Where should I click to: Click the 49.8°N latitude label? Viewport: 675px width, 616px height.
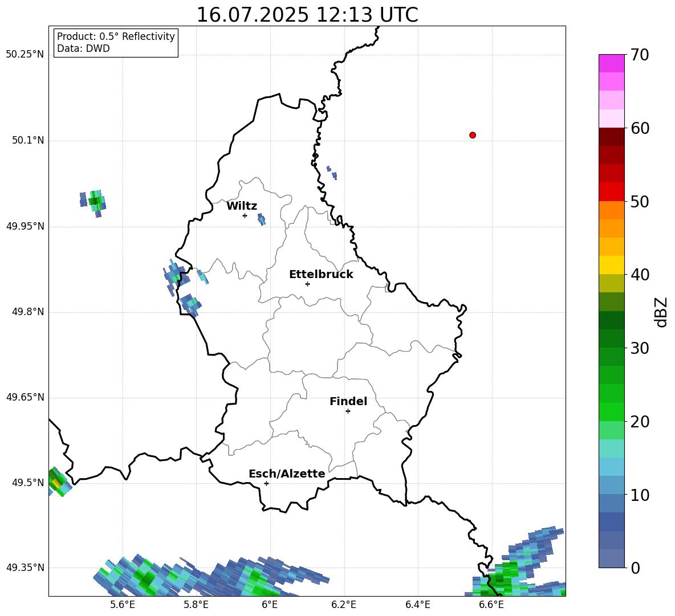(x=28, y=312)
